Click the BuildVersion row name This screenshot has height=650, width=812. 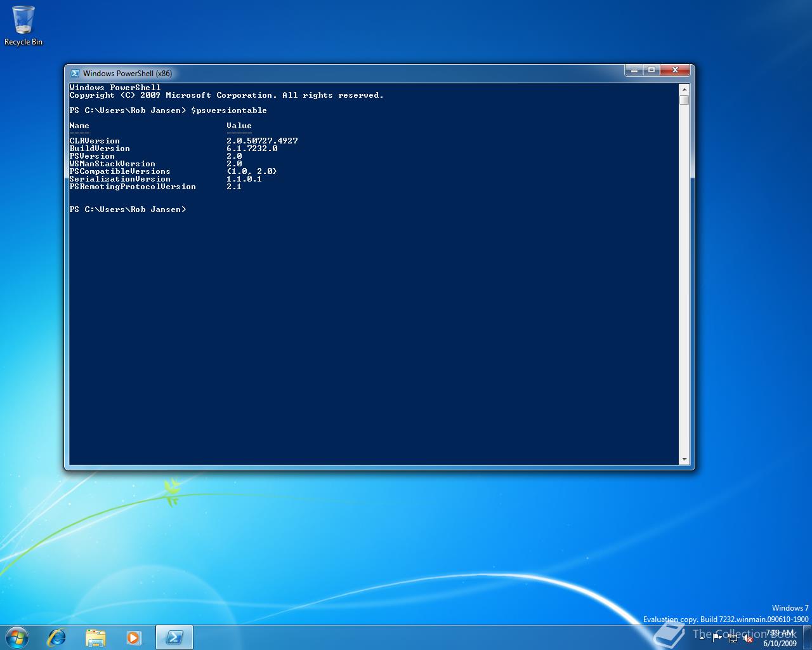click(x=100, y=149)
